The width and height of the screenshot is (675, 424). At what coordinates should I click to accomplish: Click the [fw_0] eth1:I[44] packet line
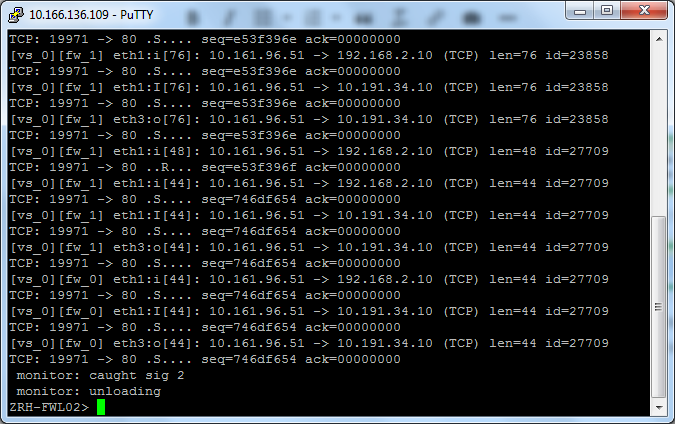click(309, 311)
